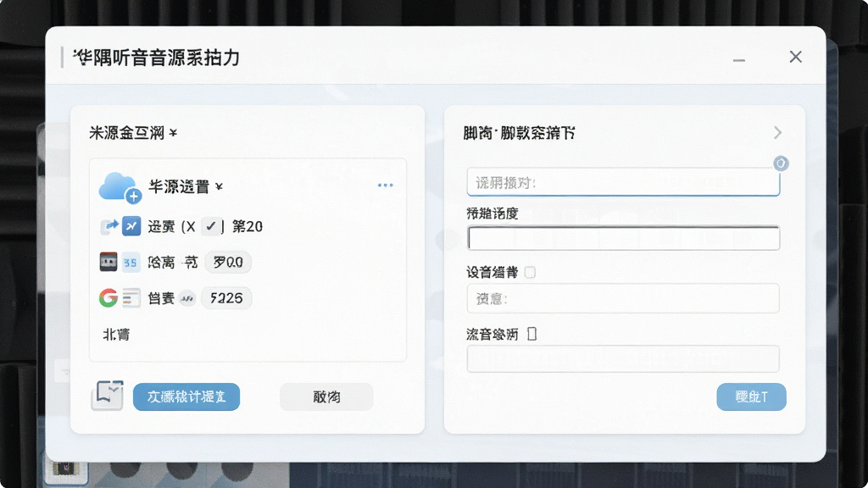
Task: Click the cloud icon with plus badge
Action: [120, 187]
